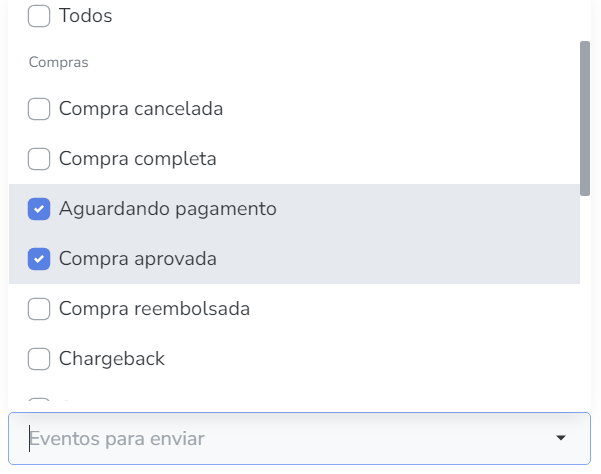Select the Chargeback option text
Screen dimensions: 601x474
point(112,359)
